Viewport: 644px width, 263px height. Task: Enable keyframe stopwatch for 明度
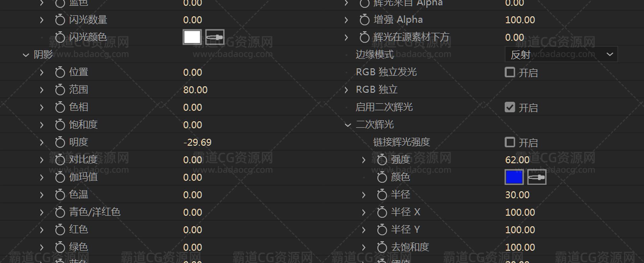60,142
